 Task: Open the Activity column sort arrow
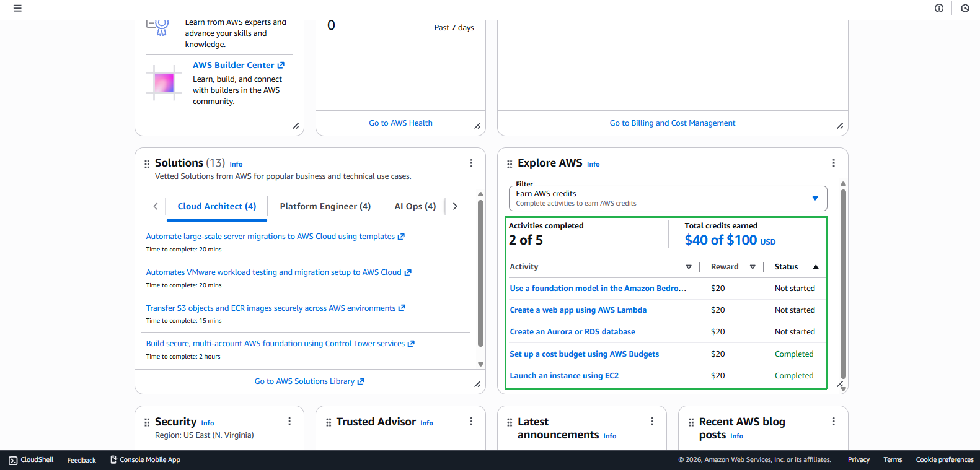point(689,267)
